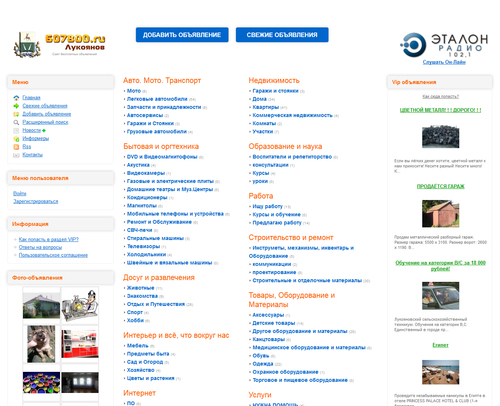Open the Предлагаю работу subcategory
The image size is (500, 406).
pos(277,223)
